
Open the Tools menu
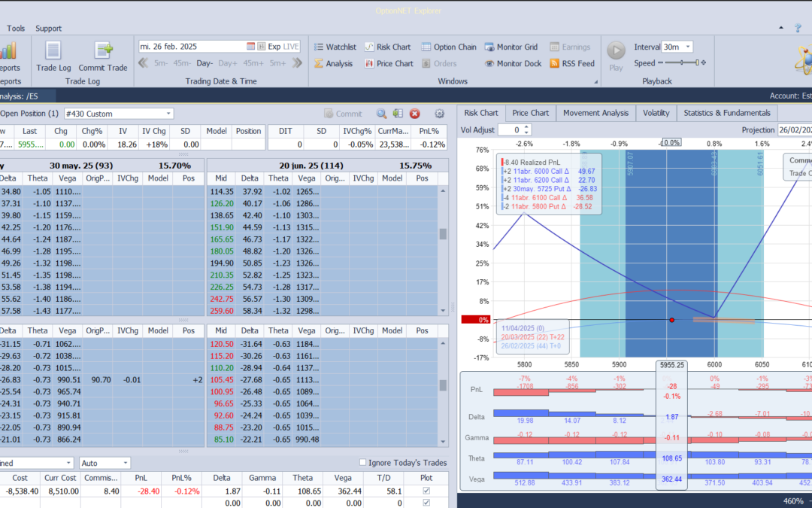pos(16,29)
